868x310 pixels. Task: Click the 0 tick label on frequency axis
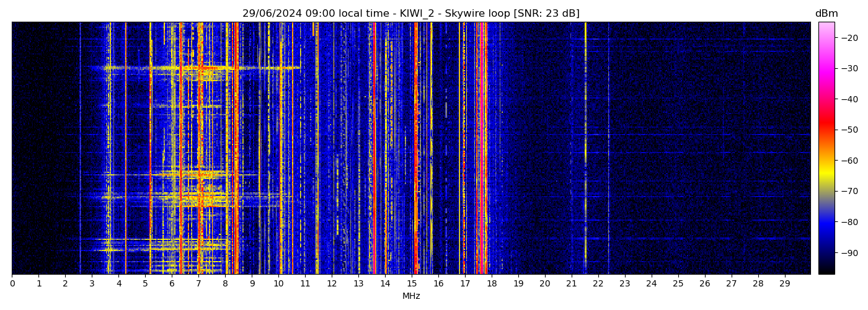tap(12, 283)
